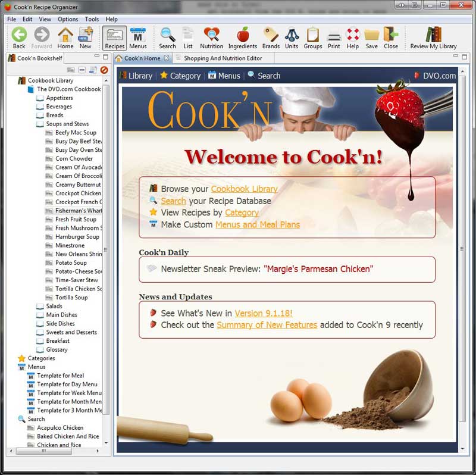Image resolution: width=476 pixels, height=475 pixels.
Task: Click the home page vertical scrollbar
Action: click(x=462, y=248)
